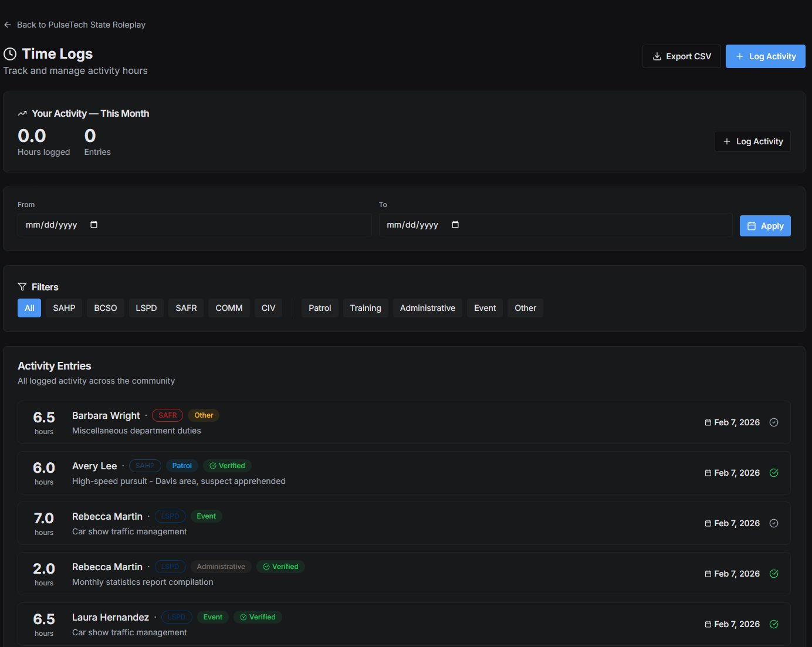
Task: Show only Administrative activity type
Action: (428, 308)
